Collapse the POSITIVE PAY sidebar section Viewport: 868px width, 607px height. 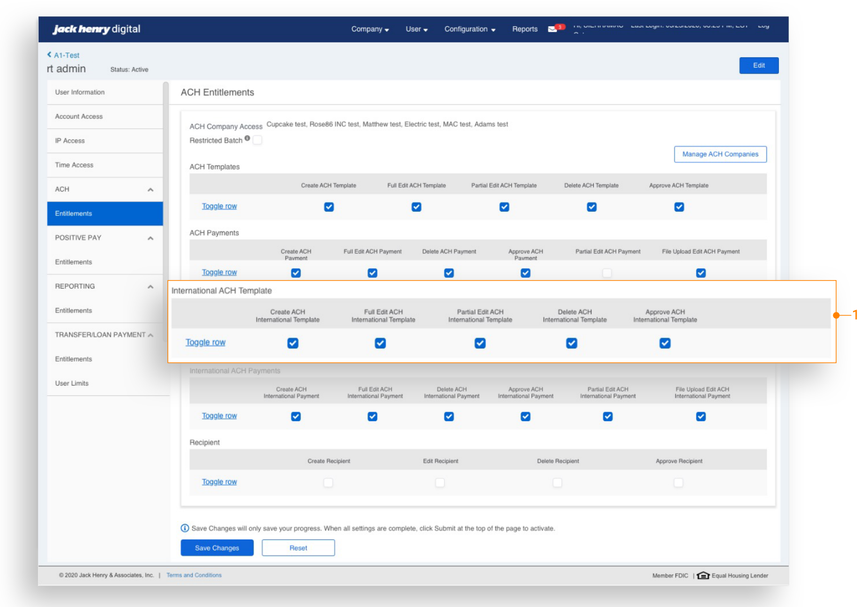click(150, 238)
